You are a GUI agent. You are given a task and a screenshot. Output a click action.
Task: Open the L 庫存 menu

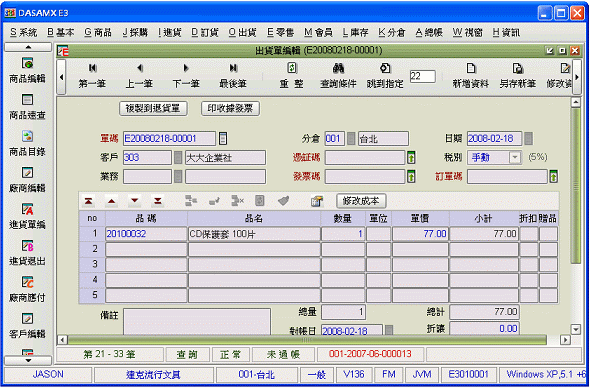tap(355, 33)
